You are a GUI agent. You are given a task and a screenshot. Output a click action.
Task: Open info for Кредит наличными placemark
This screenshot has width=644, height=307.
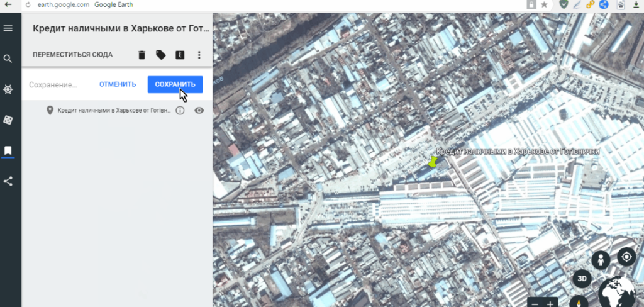point(180,111)
